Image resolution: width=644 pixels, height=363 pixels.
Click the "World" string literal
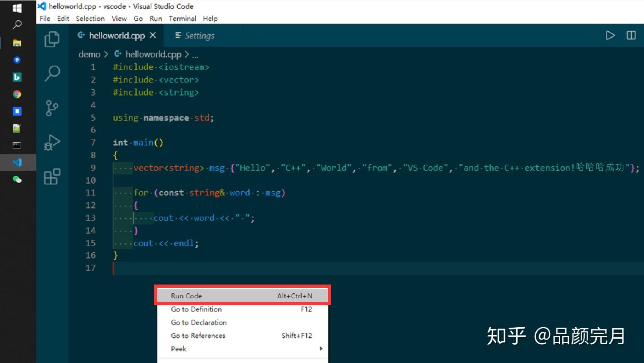334,168
